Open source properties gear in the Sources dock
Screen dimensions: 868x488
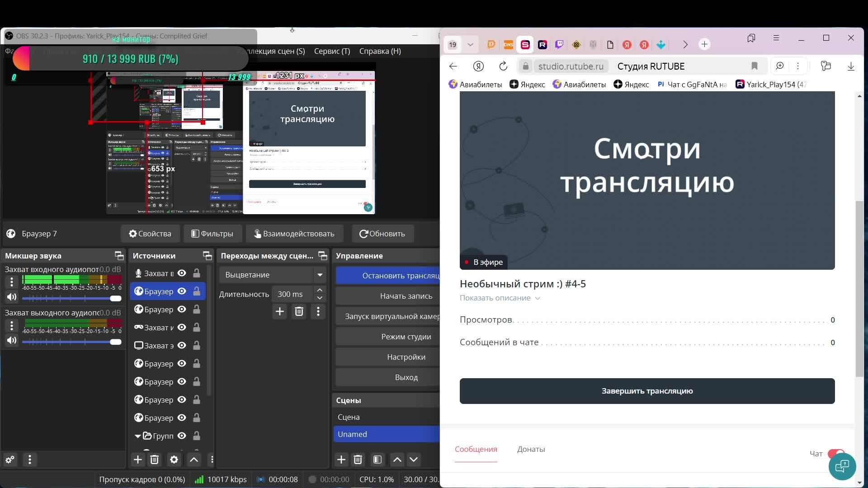(x=174, y=460)
